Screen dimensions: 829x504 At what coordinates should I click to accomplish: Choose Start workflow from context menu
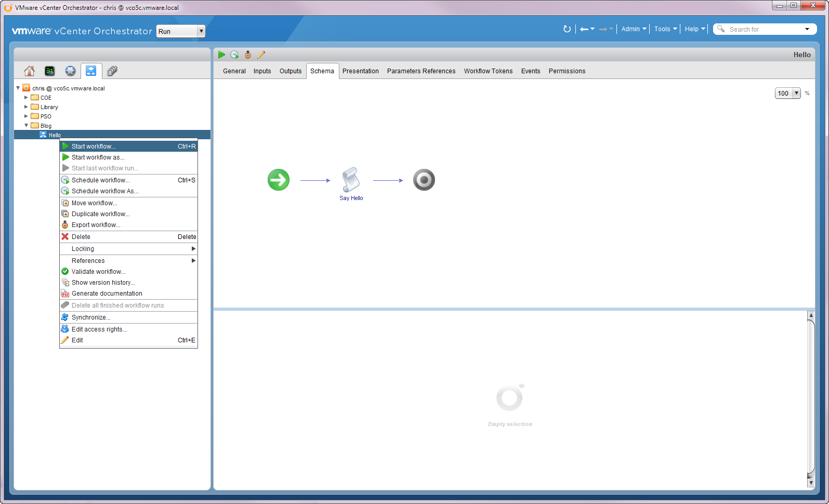coord(94,147)
